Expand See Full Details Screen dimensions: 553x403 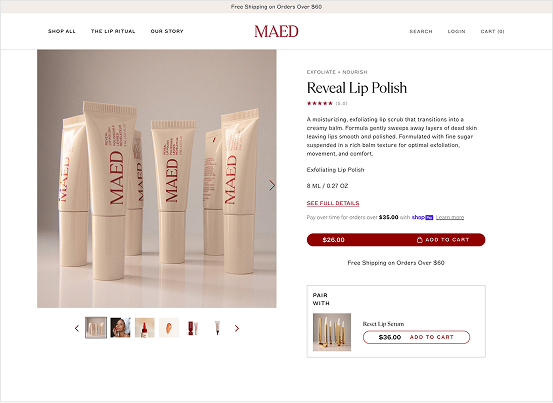[x=333, y=203]
